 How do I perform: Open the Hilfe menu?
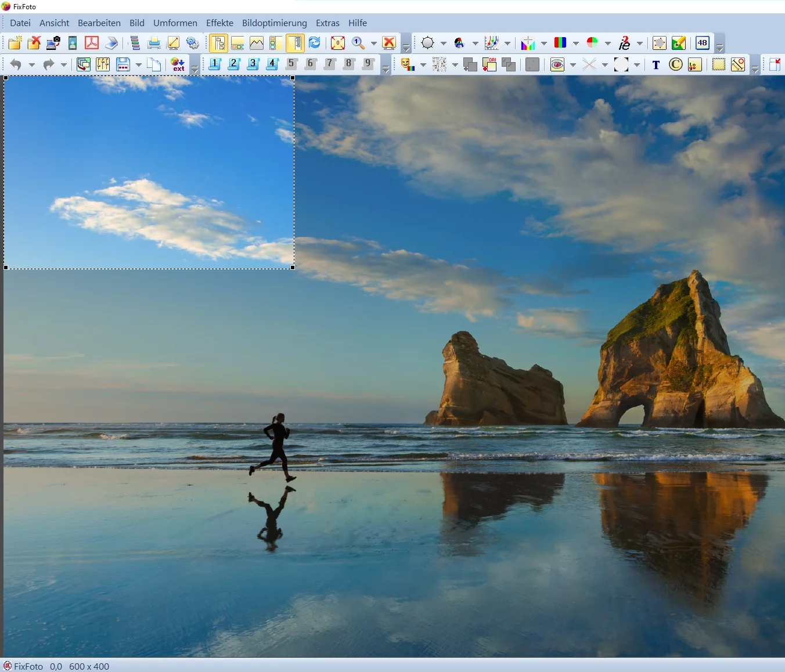[x=358, y=23]
